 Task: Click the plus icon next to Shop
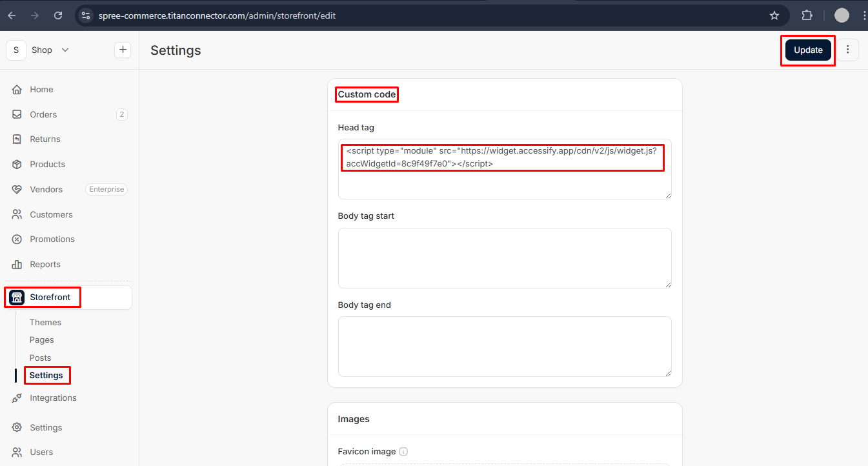(x=123, y=50)
